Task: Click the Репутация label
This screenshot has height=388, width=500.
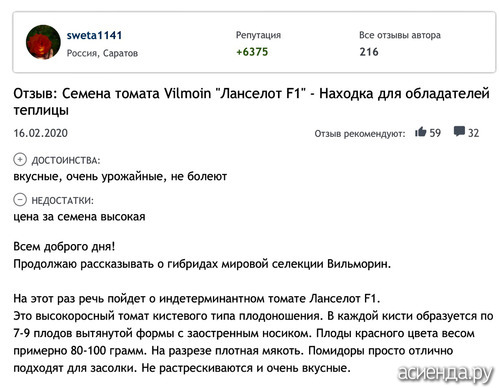Action: 258,35
